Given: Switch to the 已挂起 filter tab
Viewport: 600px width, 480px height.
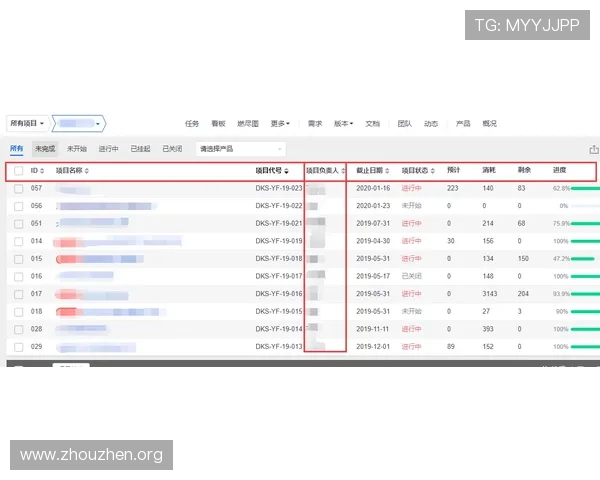Looking at the screenshot, I should tap(140, 149).
